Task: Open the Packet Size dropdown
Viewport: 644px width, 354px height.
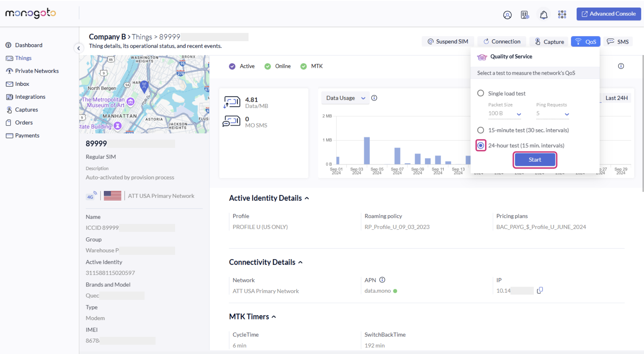Action: (505, 114)
